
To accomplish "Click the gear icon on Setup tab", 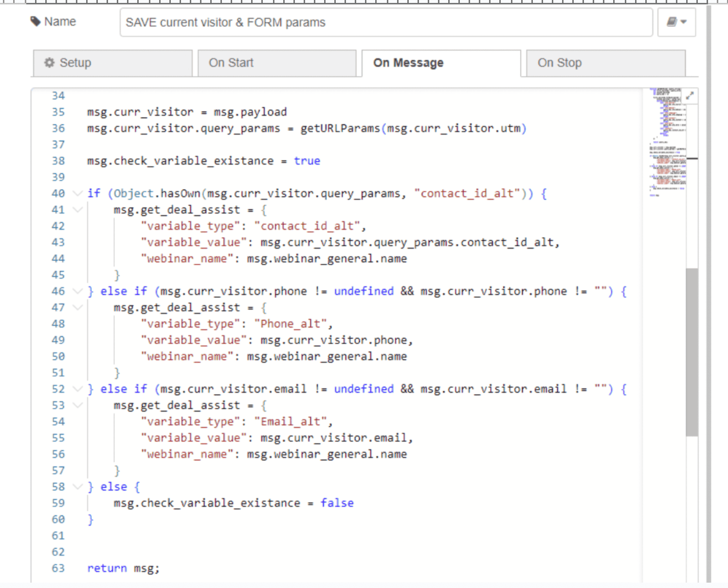I will [x=49, y=63].
